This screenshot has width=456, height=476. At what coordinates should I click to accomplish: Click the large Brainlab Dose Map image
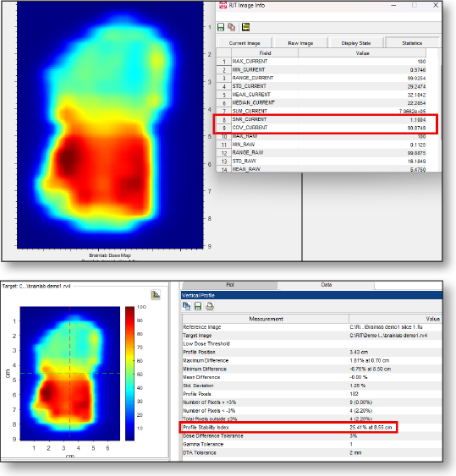tap(110, 125)
